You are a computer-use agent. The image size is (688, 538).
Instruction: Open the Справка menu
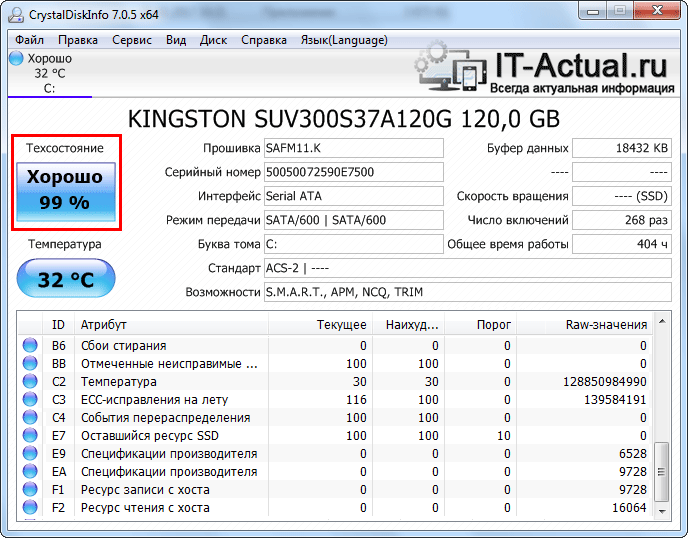[x=264, y=40]
